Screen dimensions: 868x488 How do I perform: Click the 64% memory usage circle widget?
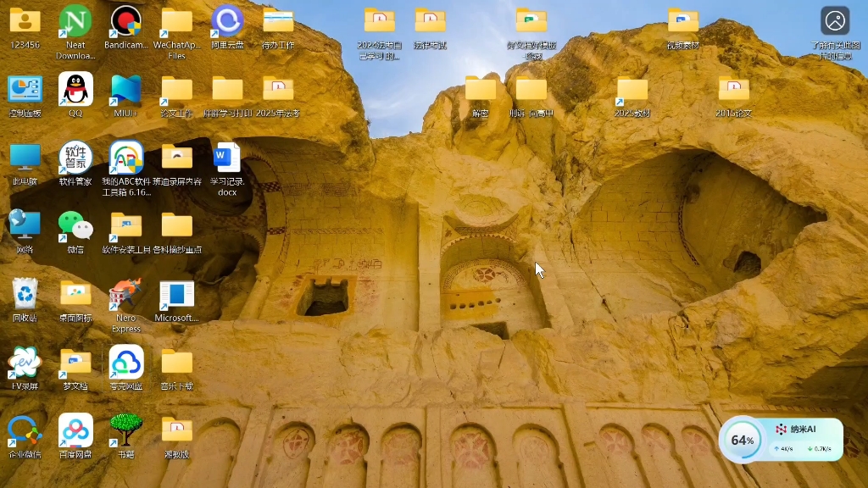742,440
